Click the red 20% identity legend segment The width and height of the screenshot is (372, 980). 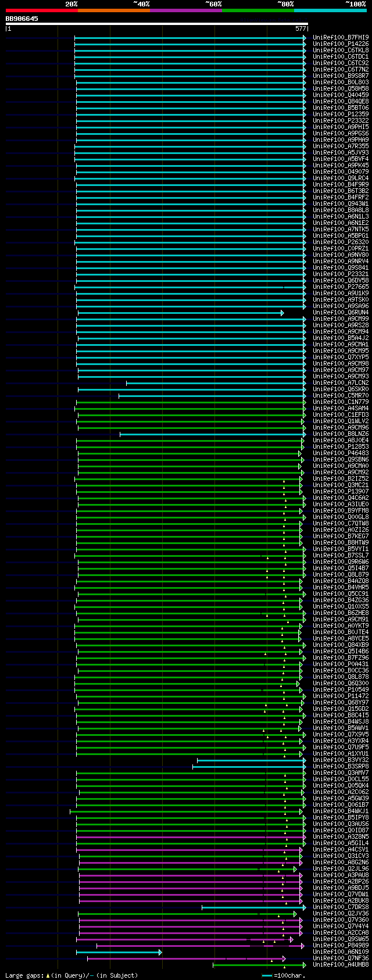coord(42,10)
